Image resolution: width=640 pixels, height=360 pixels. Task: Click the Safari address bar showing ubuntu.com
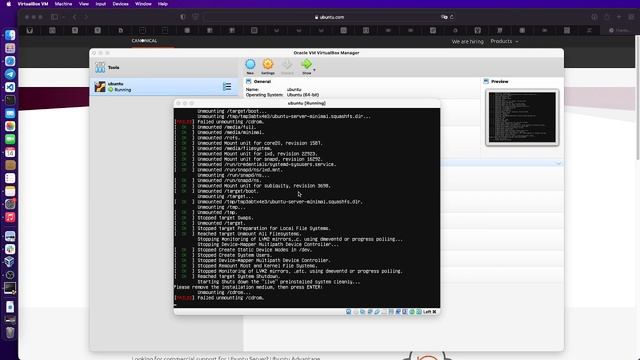tap(329, 17)
